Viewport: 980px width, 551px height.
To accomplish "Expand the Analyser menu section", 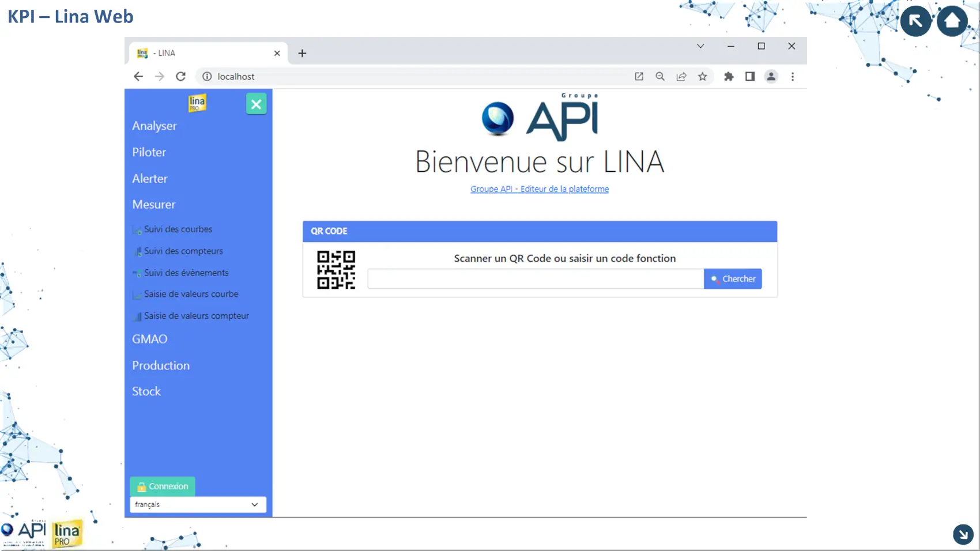I will 154,126.
